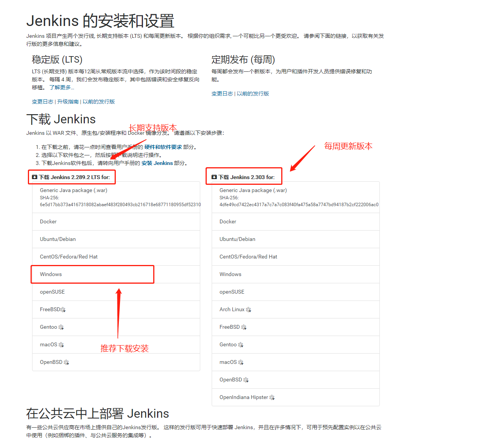
Task: Open the 变更日志 link under 定期发布 (每周)
Action: (222, 94)
